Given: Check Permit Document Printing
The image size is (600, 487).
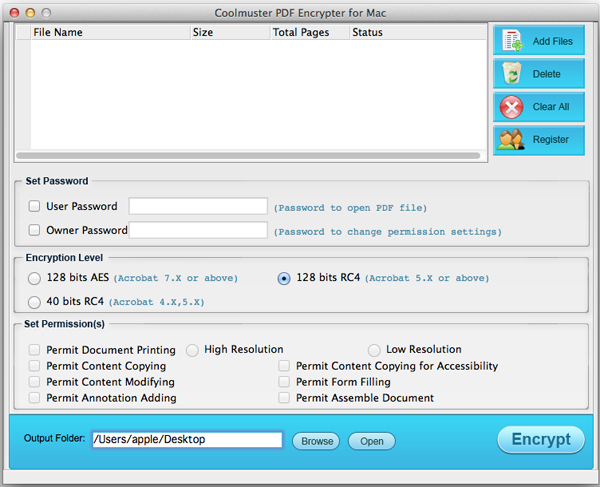Looking at the screenshot, I should pos(34,350).
